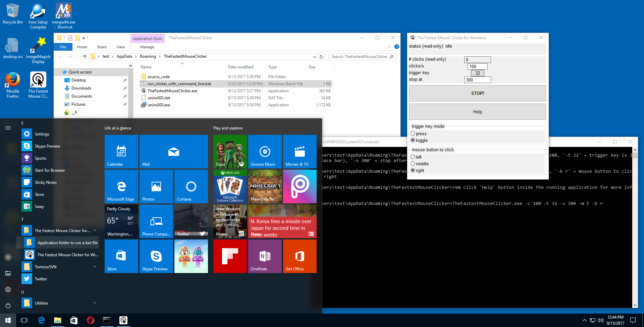Open the OneNote tile
The image size is (644, 327).
coord(265,256)
